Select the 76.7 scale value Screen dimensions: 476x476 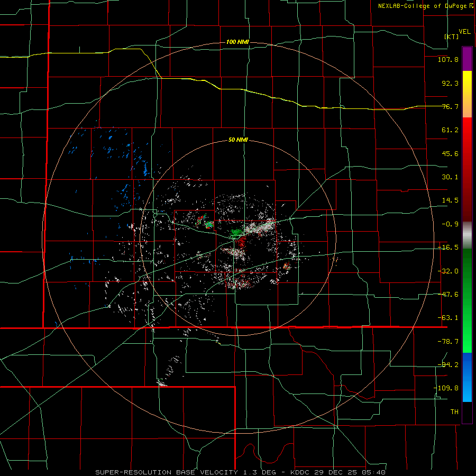[450, 106]
